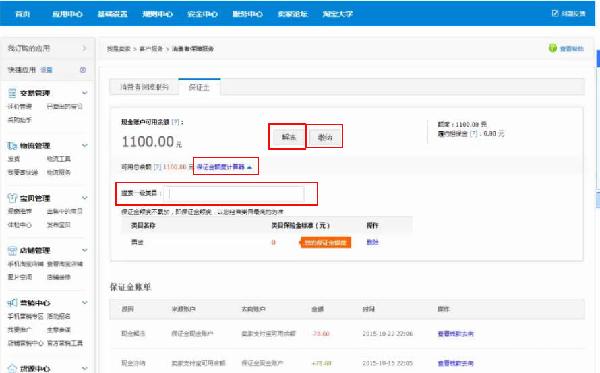
Task: Click the question mark beside 现金账户可用余额
Action: pyautogui.click(x=175, y=122)
